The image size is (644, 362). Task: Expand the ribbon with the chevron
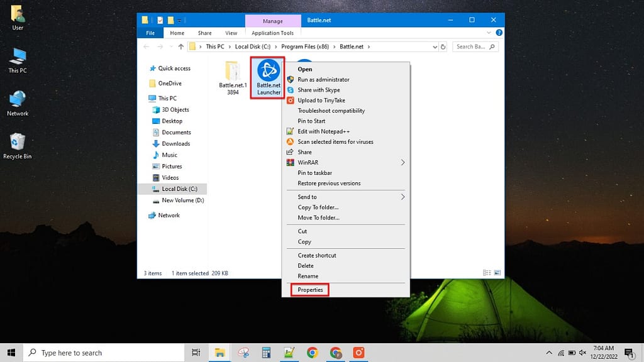489,33
